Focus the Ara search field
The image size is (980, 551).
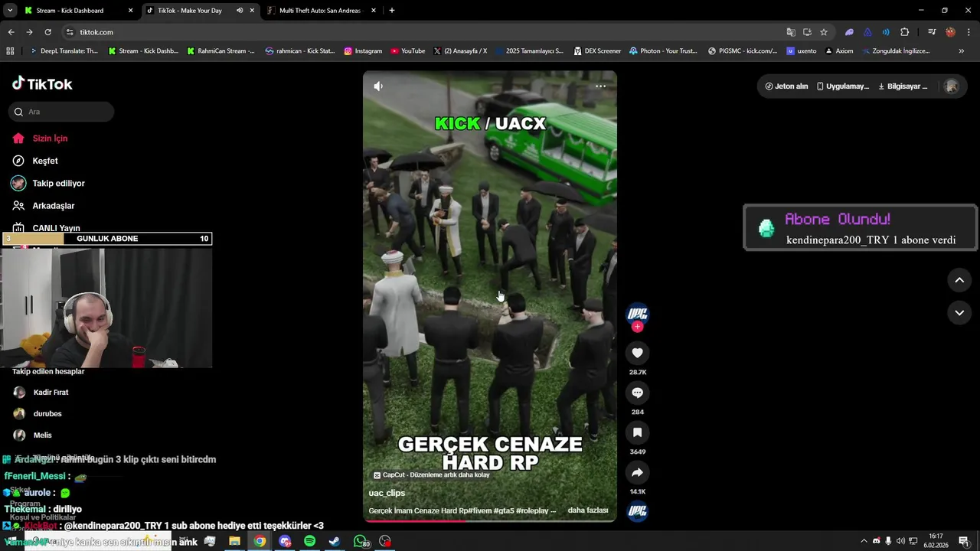click(61, 112)
